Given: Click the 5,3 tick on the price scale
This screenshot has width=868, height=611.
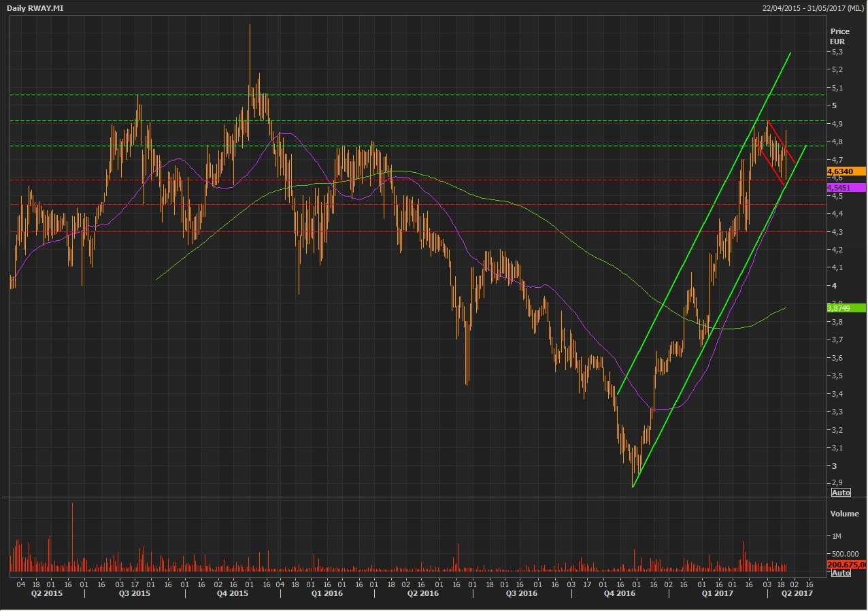Looking at the screenshot, I should click(837, 52).
